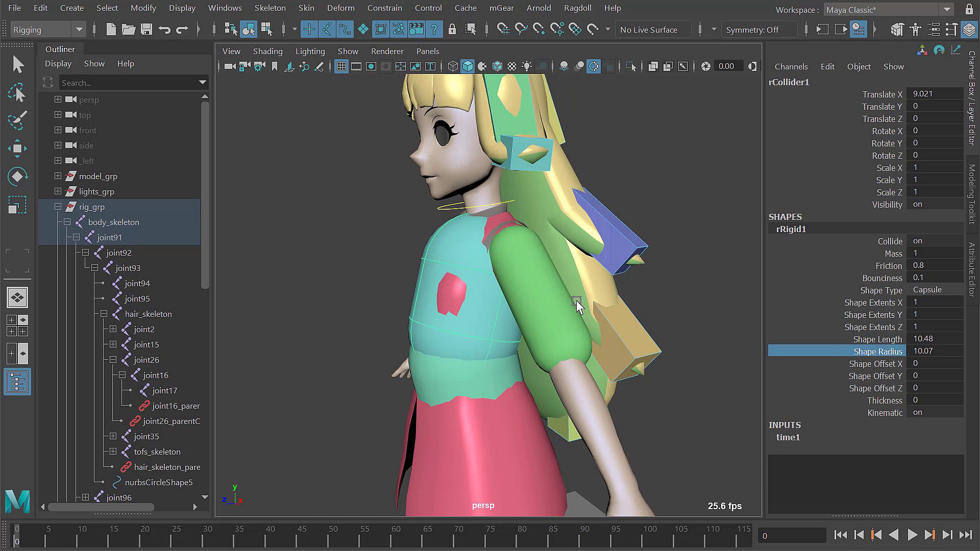Open the Rigging menu set dropdown

click(x=47, y=30)
